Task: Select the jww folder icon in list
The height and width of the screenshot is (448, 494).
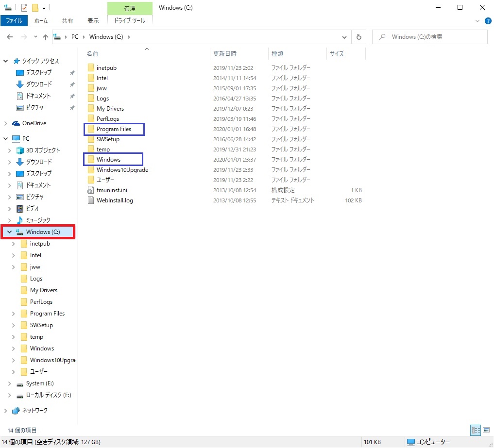Action: (91, 88)
